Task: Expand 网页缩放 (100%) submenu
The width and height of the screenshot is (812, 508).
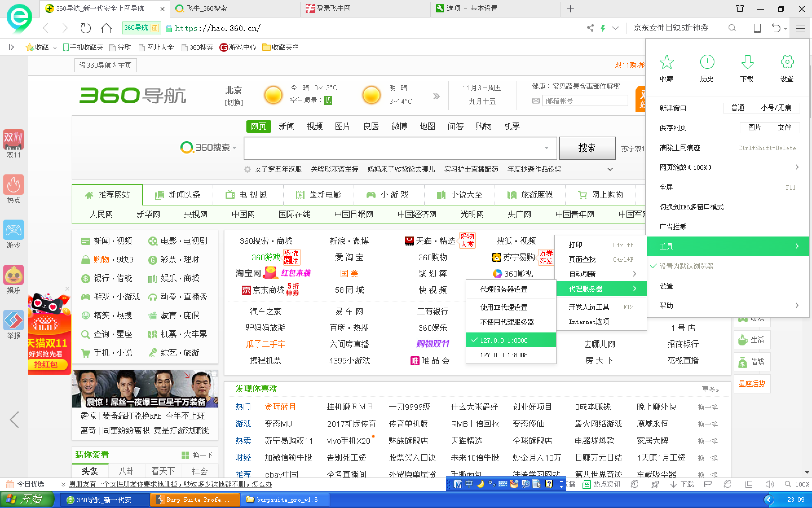Action: (x=728, y=167)
